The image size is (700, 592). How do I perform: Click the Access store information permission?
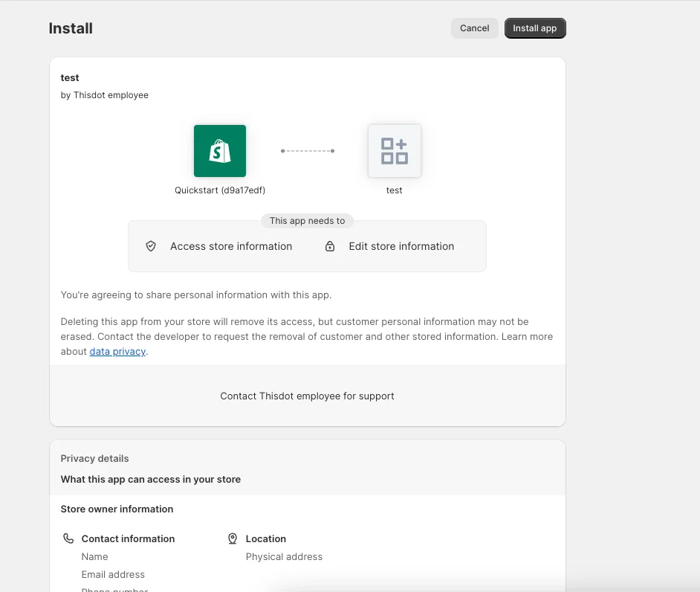click(x=231, y=246)
